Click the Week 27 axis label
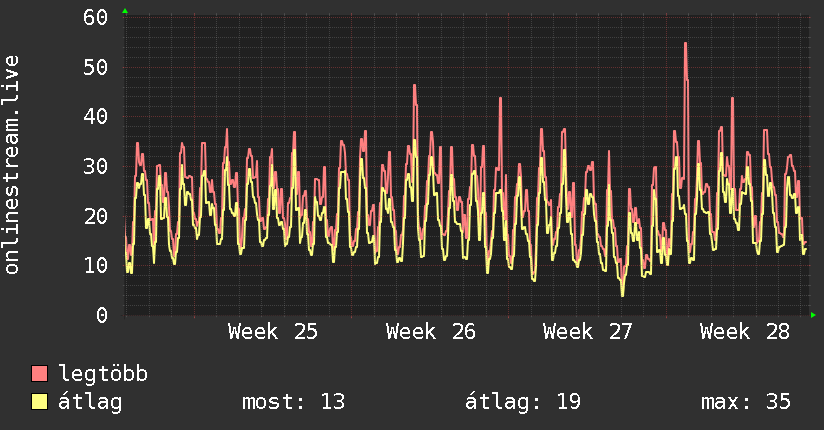Image resolution: width=824 pixels, height=430 pixels. point(588,332)
